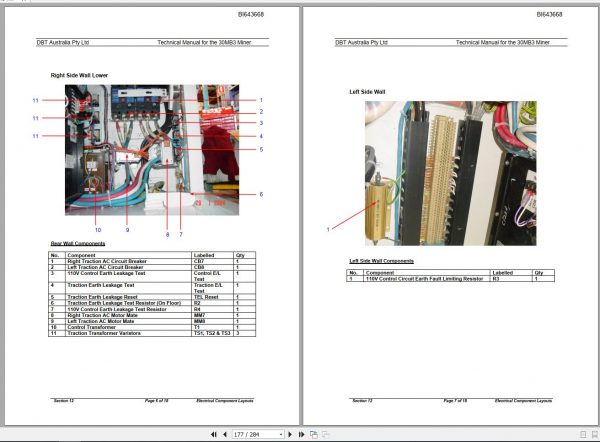Click 'Left Side Wall' heading
This screenshot has height=442, width=600.
(367, 92)
